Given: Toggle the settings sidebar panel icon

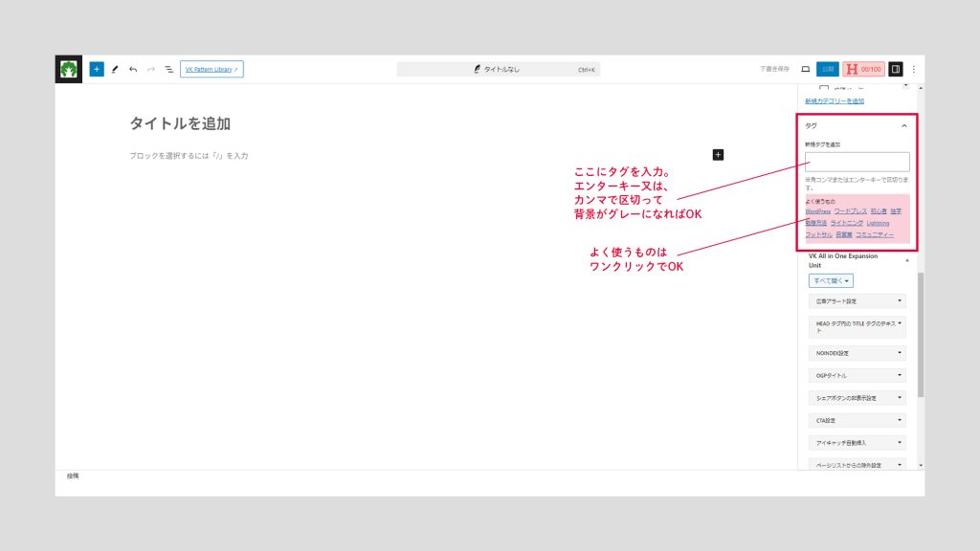Looking at the screenshot, I should tap(896, 69).
